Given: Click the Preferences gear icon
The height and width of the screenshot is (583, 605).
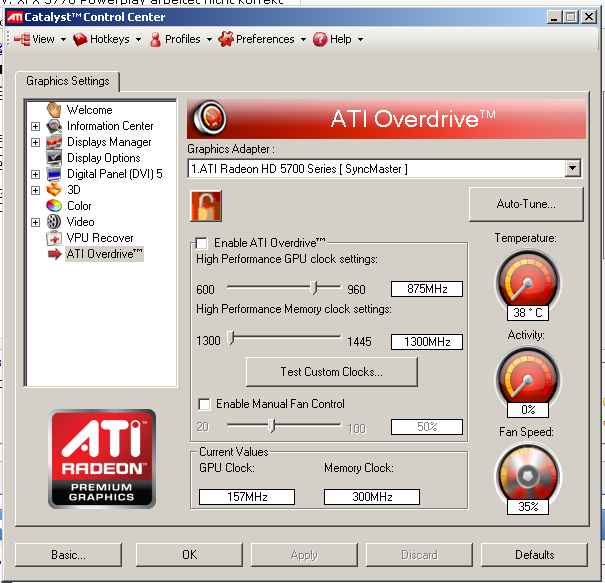Looking at the screenshot, I should point(226,39).
